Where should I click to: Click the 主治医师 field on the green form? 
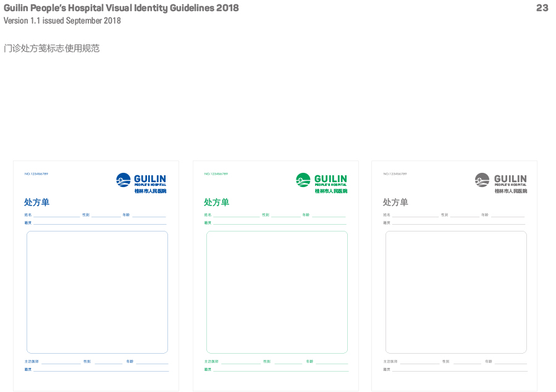pyautogui.click(x=240, y=361)
